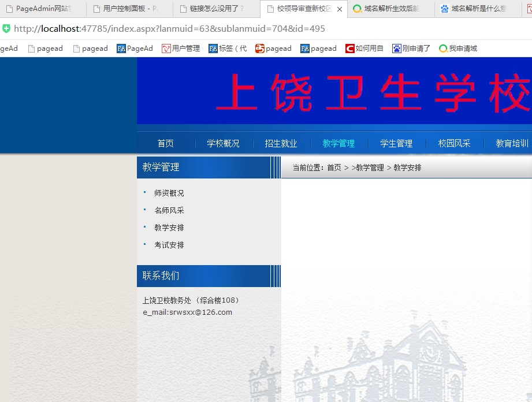Open pagead bookmark left of 如何用自
532x402 pixels.
click(319, 49)
